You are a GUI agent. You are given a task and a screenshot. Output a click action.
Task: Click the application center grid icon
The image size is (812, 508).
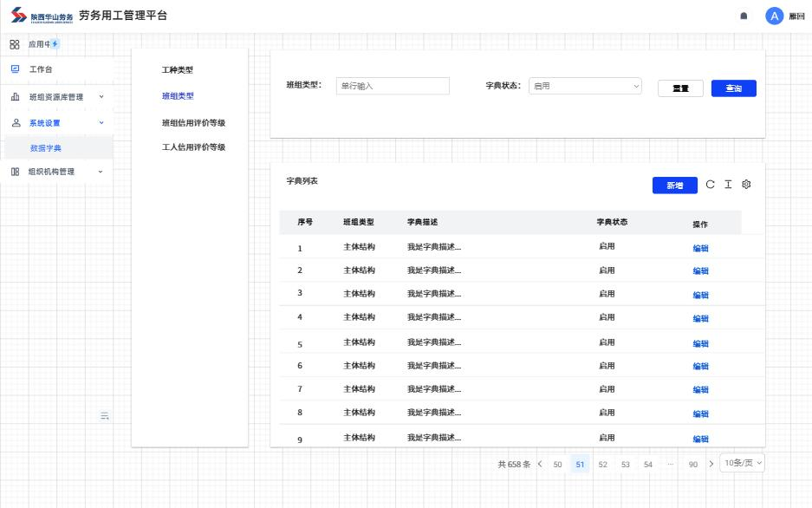point(15,44)
